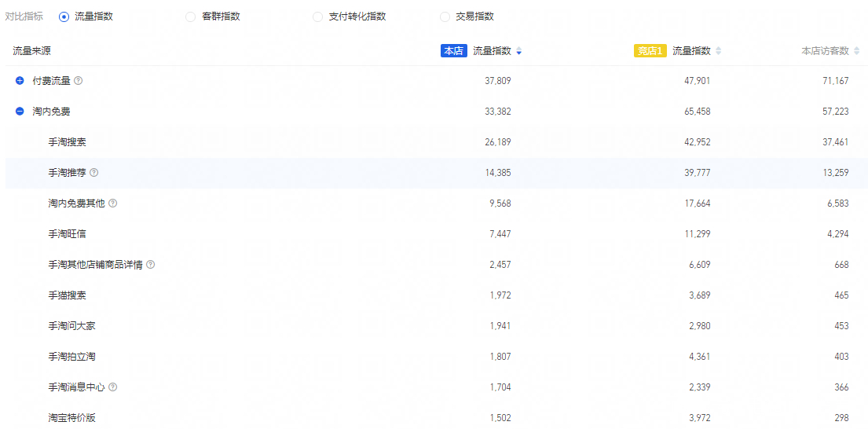Click the value 6,609 in 竞店1 column
The width and height of the screenshot is (868, 429).
click(700, 265)
